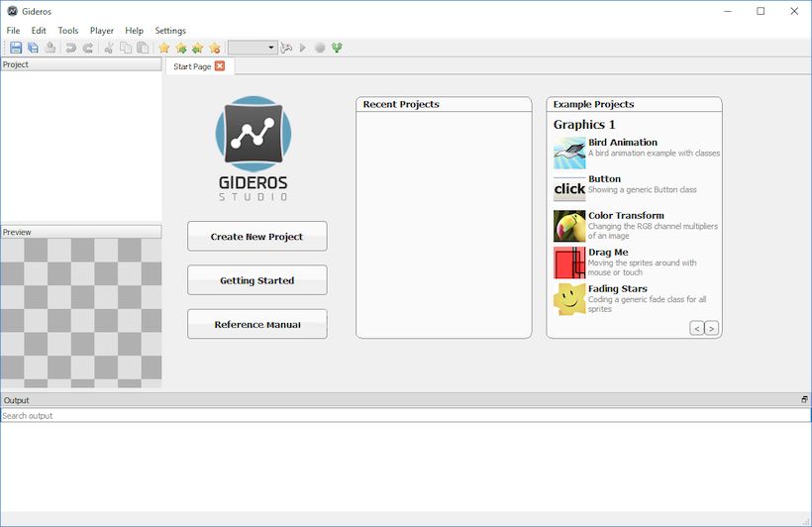Click the Redo arrow icon

(x=88, y=49)
